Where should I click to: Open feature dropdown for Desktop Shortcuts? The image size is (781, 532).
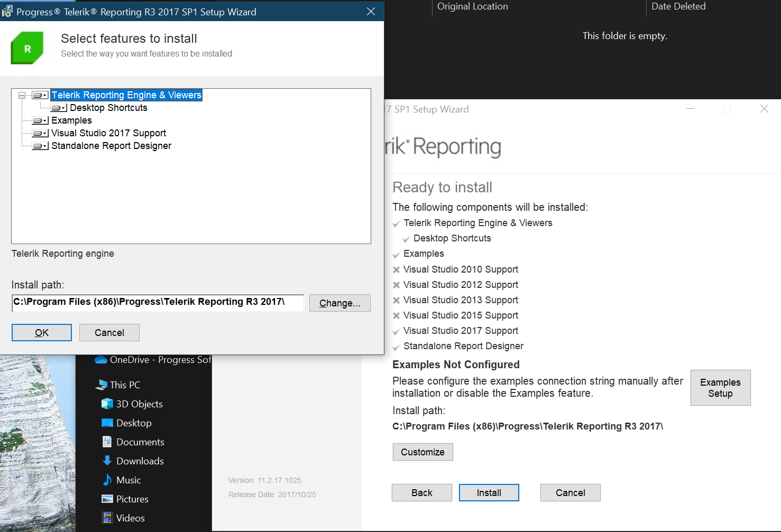click(x=59, y=108)
